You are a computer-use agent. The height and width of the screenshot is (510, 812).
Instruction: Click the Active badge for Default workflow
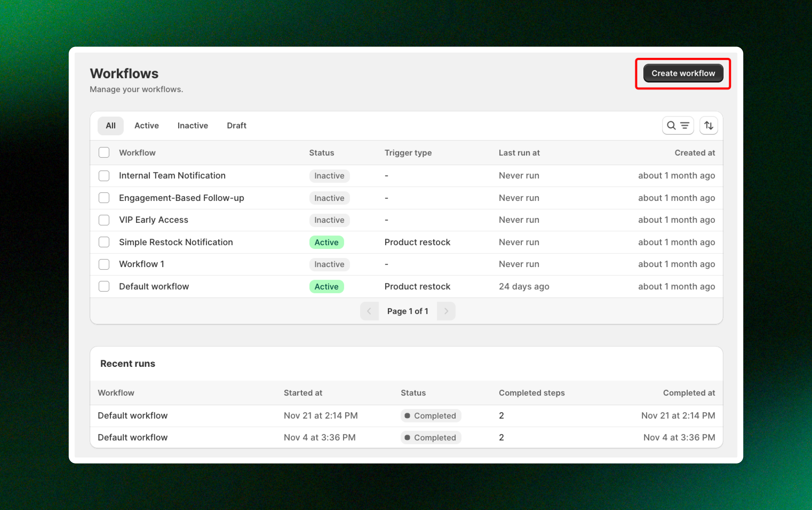click(x=326, y=287)
